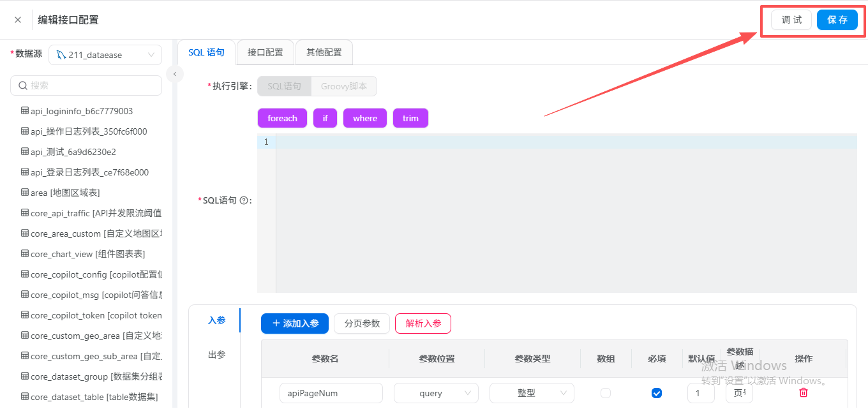Screen dimensions: 868x409
Task: Click the 参数位置 column header
Action: (x=437, y=359)
